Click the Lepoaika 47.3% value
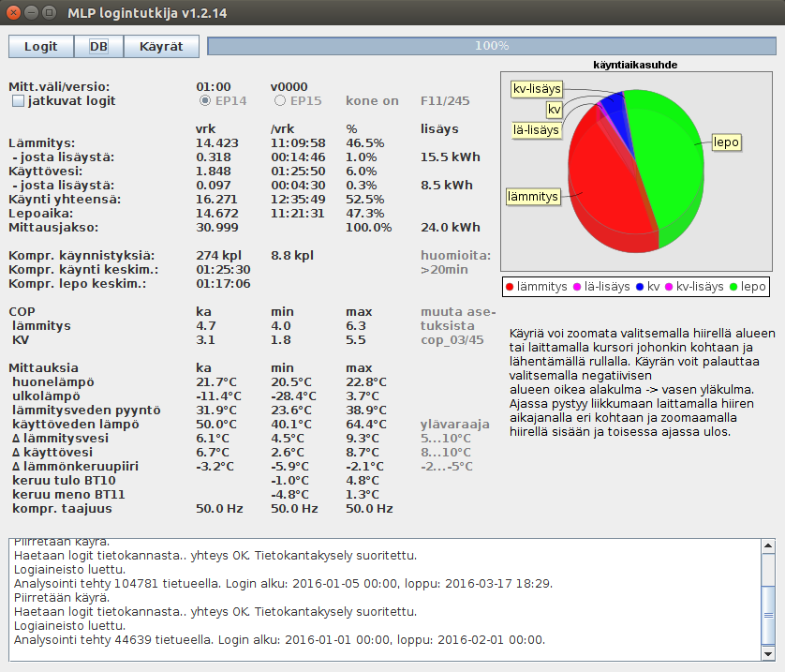 [x=365, y=214]
